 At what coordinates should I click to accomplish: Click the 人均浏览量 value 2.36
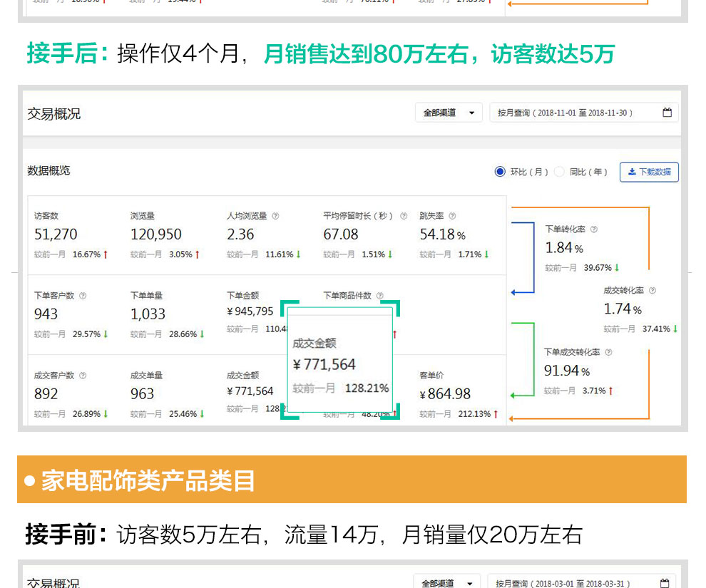(x=240, y=234)
